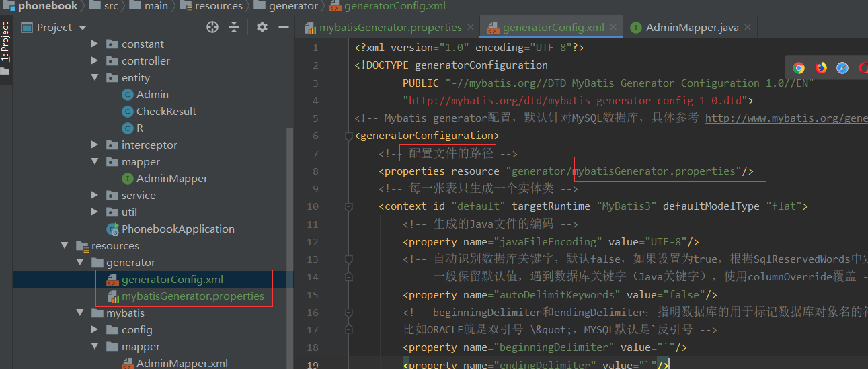Image resolution: width=868 pixels, height=369 pixels.
Task: Close the mybatisGenerator.properties tab
Action: tap(471, 28)
